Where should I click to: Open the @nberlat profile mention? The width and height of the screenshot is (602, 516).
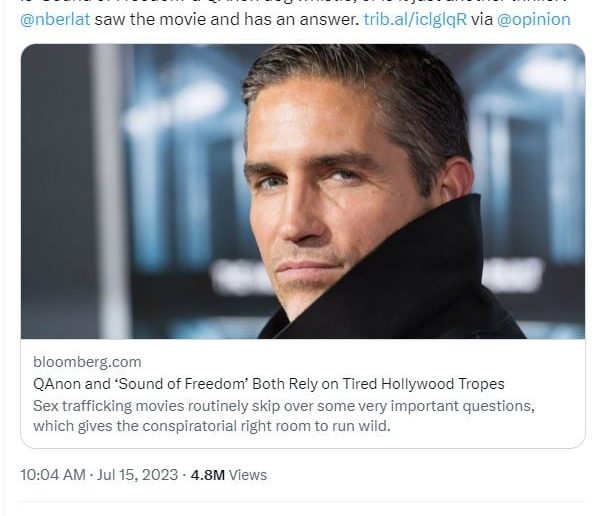click(55, 19)
